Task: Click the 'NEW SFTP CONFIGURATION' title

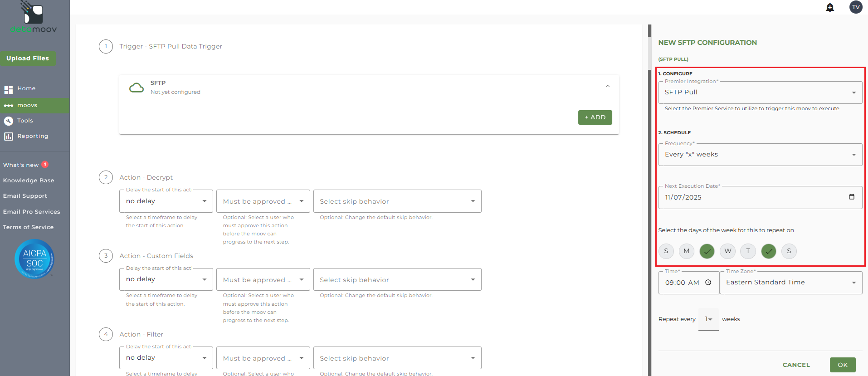Action: pyautogui.click(x=707, y=43)
